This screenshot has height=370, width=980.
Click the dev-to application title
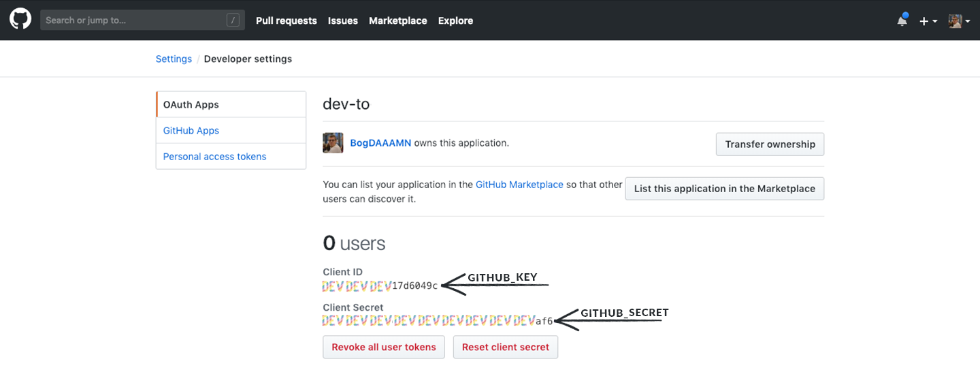click(346, 104)
